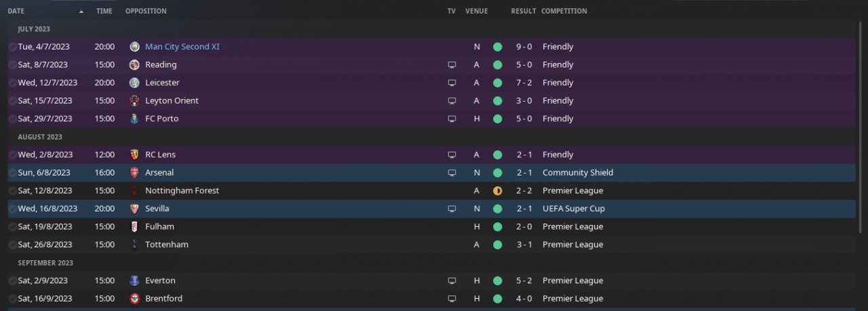868x311 pixels.
Task: Open the Man City Second XI link
Action: pyautogui.click(x=182, y=47)
